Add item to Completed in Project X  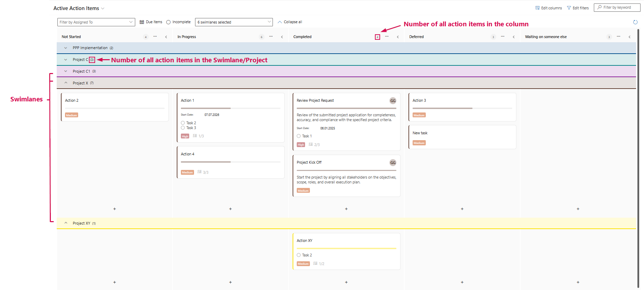[x=346, y=209]
